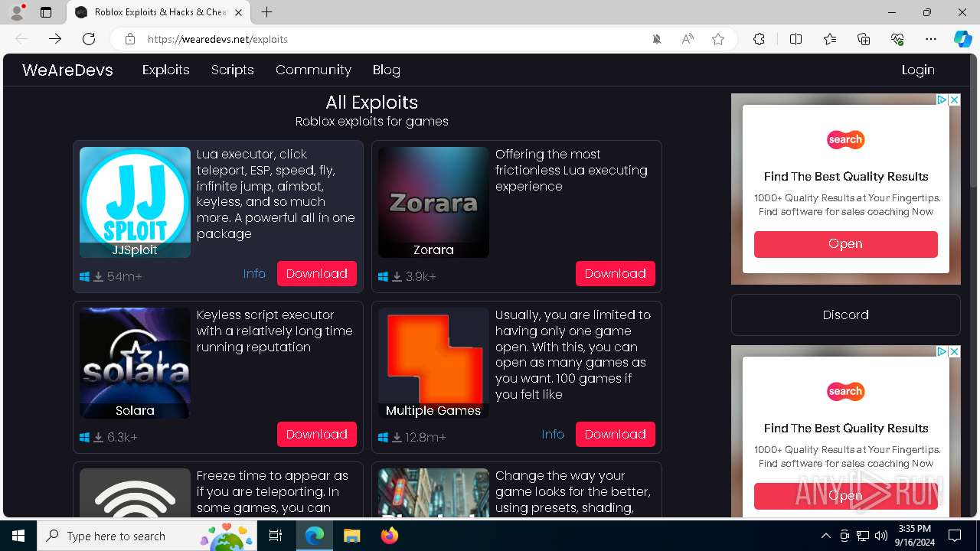
Task: Start Read Aloud from address bar
Action: 688,39
